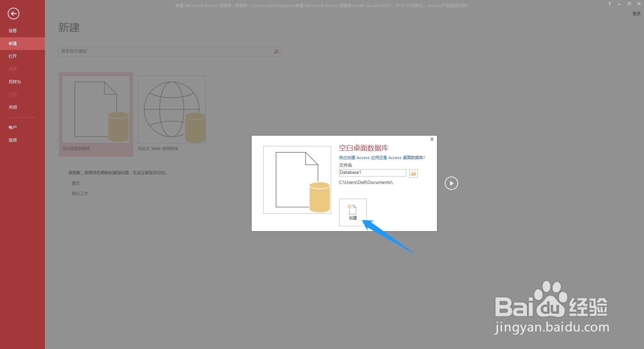The width and height of the screenshot is (644, 349).
Task: Open the 选项 settings
Action: [22, 140]
